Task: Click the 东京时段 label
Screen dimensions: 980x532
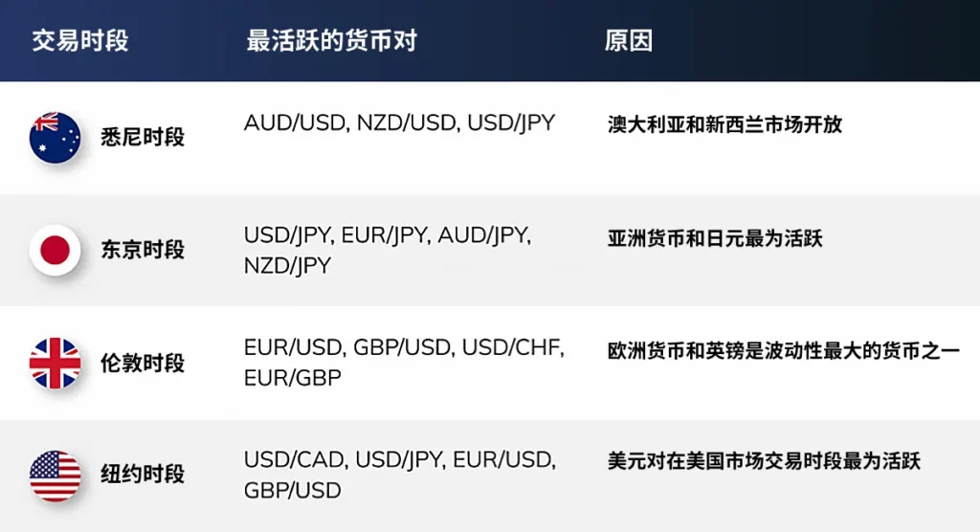Action: pos(143,250)
